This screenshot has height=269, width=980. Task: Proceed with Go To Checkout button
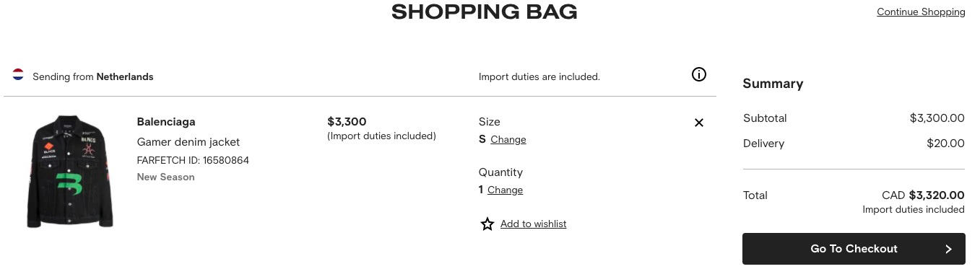tap(854, 249)
